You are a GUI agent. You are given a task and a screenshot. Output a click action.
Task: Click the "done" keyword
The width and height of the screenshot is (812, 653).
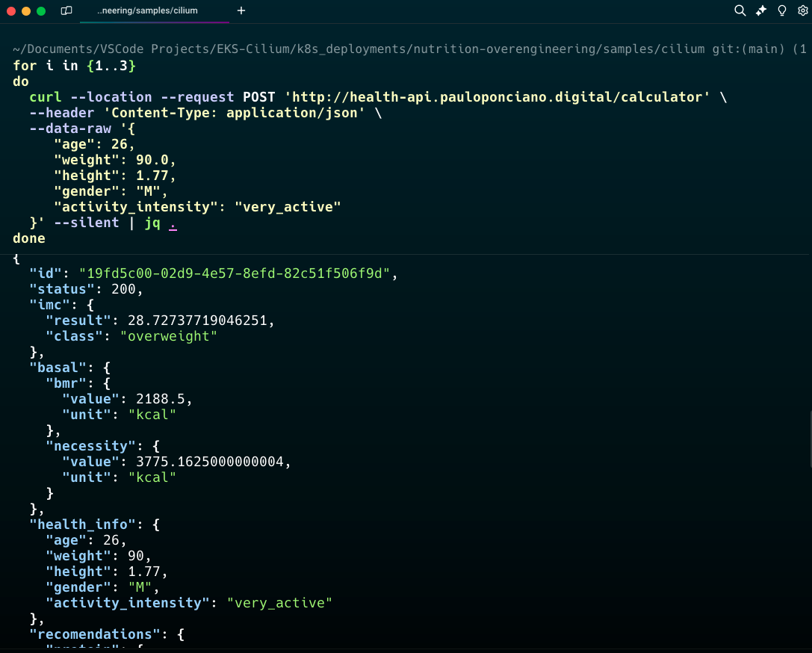pyautogui.click(x=29, y=238)
